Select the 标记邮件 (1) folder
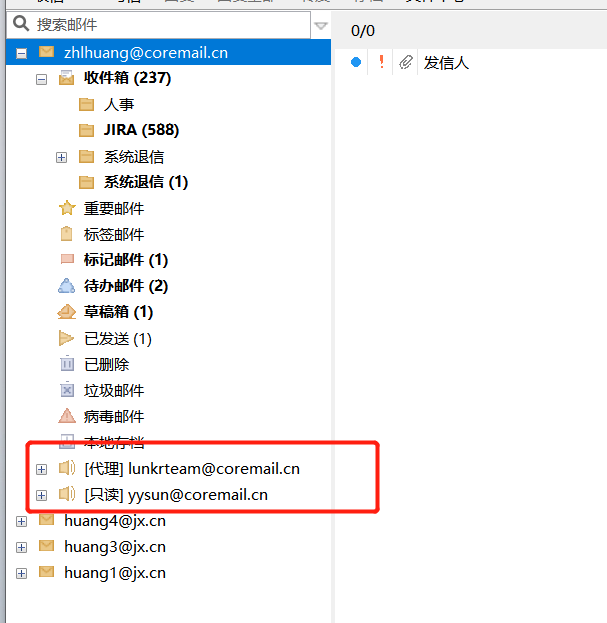Viewport: 607px width, 623px height. (x=125, y=260)
